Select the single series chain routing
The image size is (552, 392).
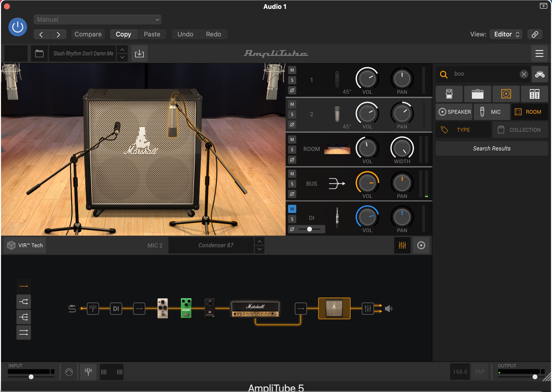click(x=24, y=286)
